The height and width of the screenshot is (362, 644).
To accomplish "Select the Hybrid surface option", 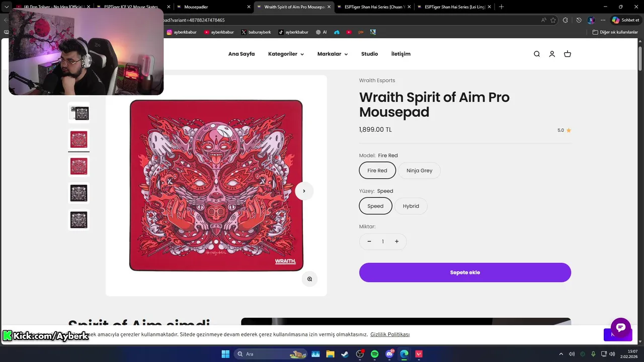I will 411,206.
